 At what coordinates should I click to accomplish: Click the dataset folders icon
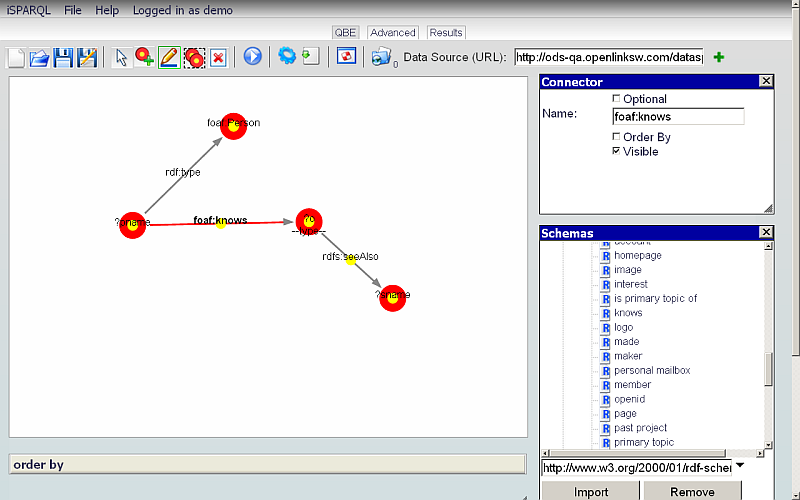point(381,57)
